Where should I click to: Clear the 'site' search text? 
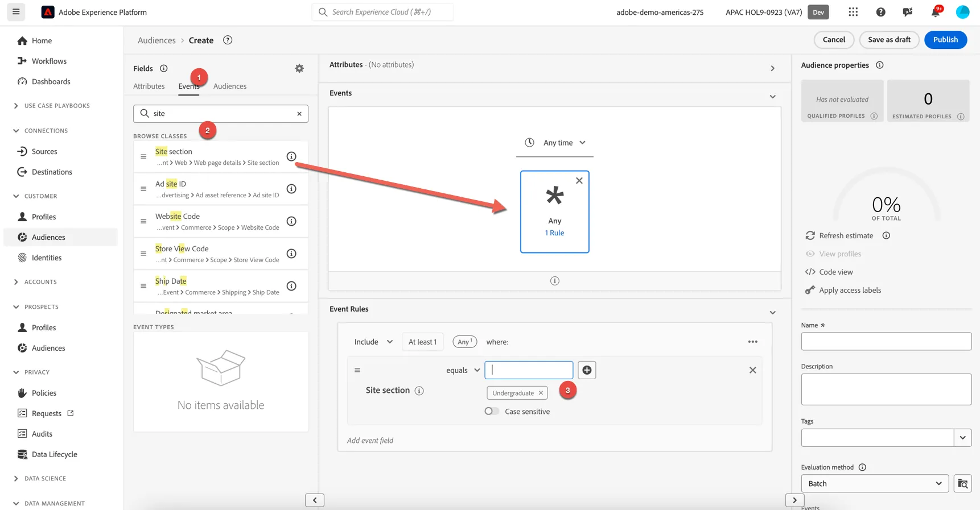point(299,114)
